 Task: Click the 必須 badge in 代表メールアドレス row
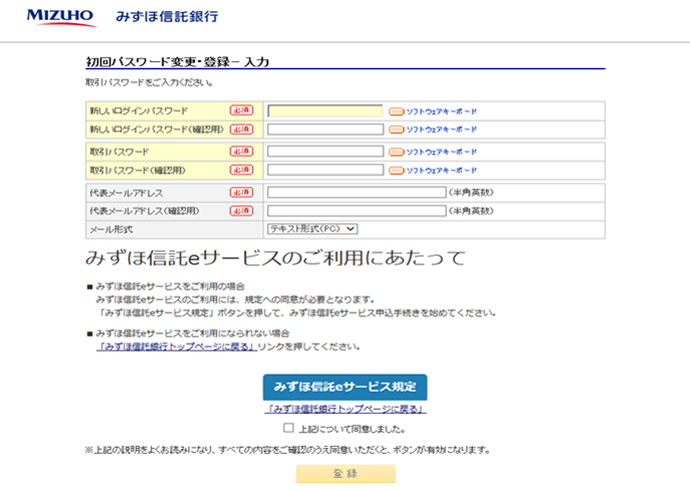click(242, 192)
